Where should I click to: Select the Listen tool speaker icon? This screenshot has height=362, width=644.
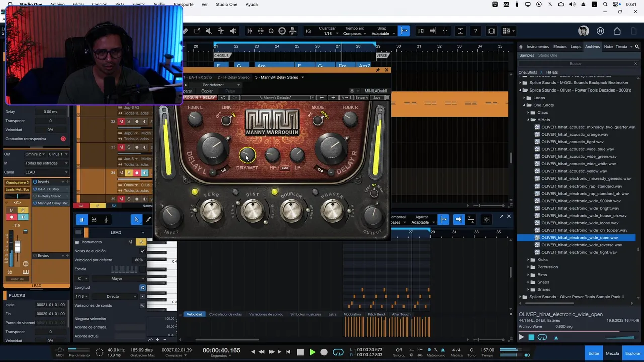pos(233,31)
